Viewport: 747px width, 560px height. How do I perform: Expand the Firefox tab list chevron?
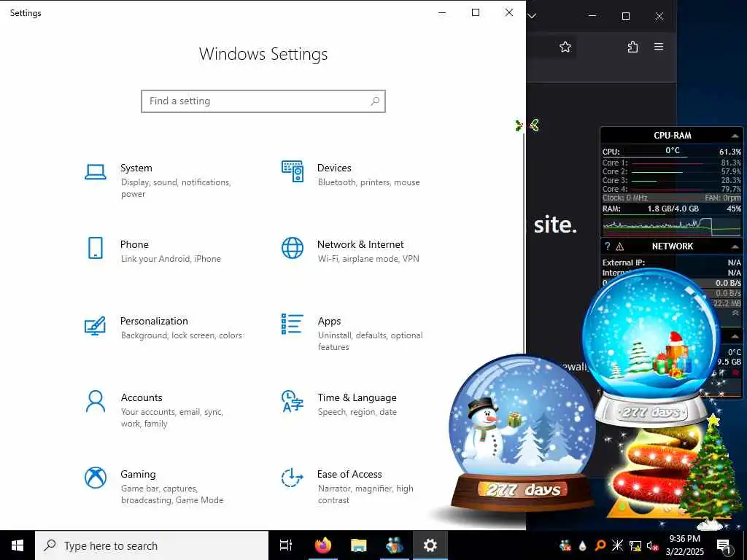click(x=532, y=16)
